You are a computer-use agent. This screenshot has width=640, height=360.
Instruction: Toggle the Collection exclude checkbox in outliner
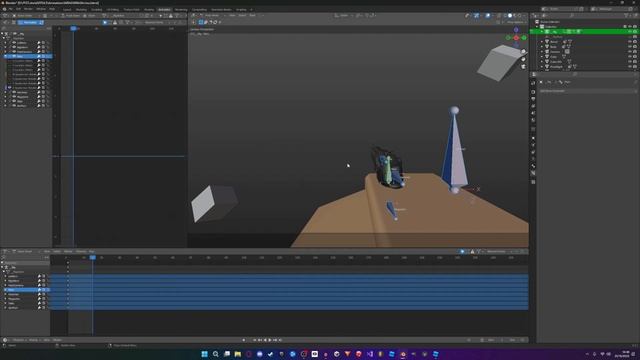point(625,27)
